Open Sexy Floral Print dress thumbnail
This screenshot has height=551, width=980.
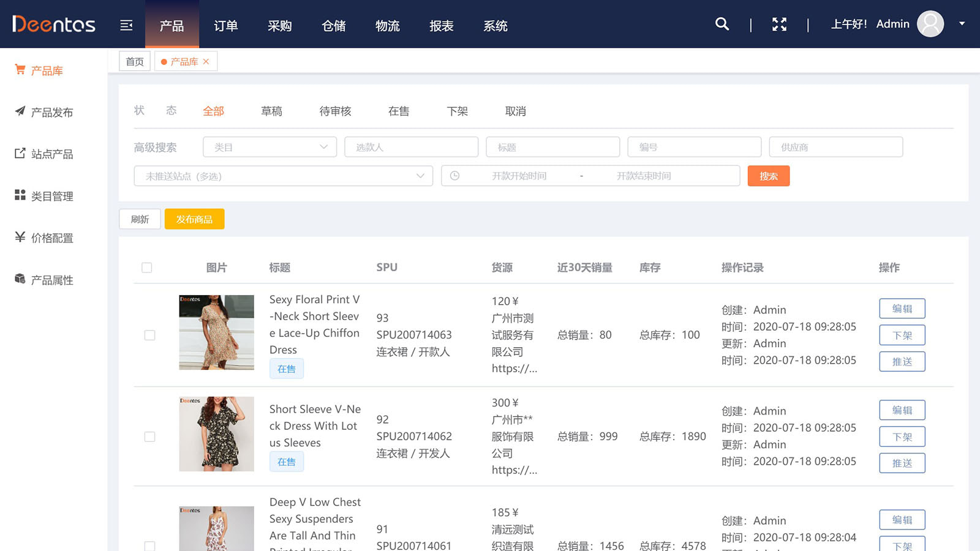click(x=216, y=332)
